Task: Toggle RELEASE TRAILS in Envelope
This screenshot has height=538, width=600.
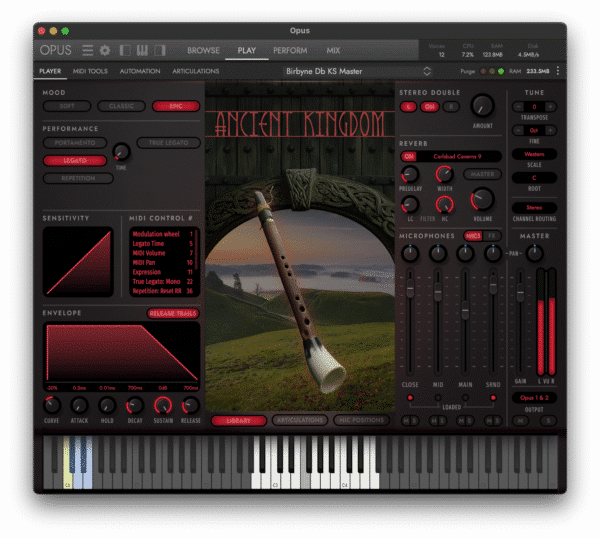Action: (173, 313)
